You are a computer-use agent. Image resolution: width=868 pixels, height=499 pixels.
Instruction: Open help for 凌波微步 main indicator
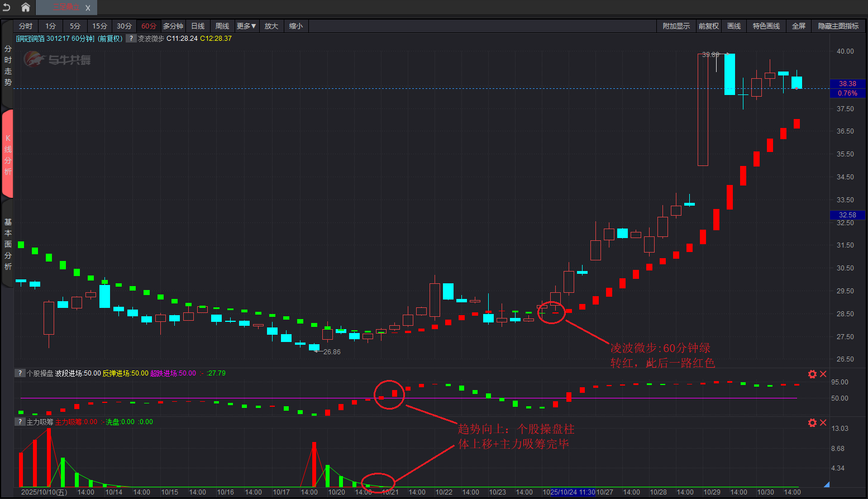click(131, 39)
